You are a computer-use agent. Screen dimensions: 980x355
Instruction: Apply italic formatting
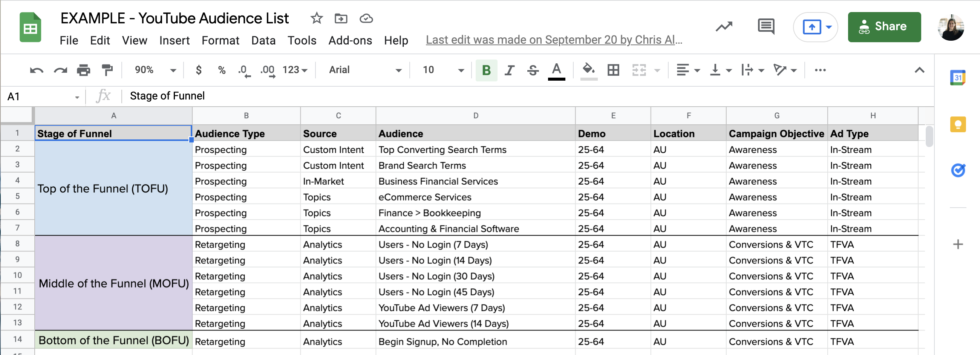(509, 70)
